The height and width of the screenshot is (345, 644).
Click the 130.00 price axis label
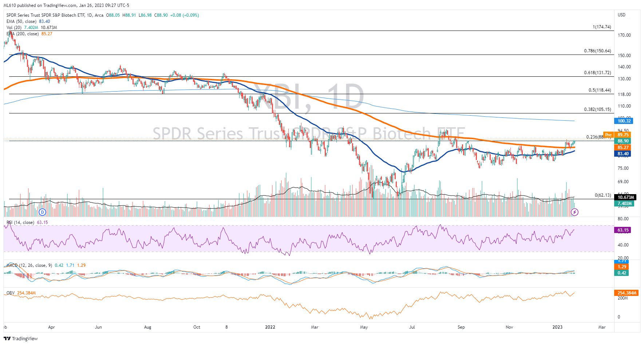tap(624, 79)
